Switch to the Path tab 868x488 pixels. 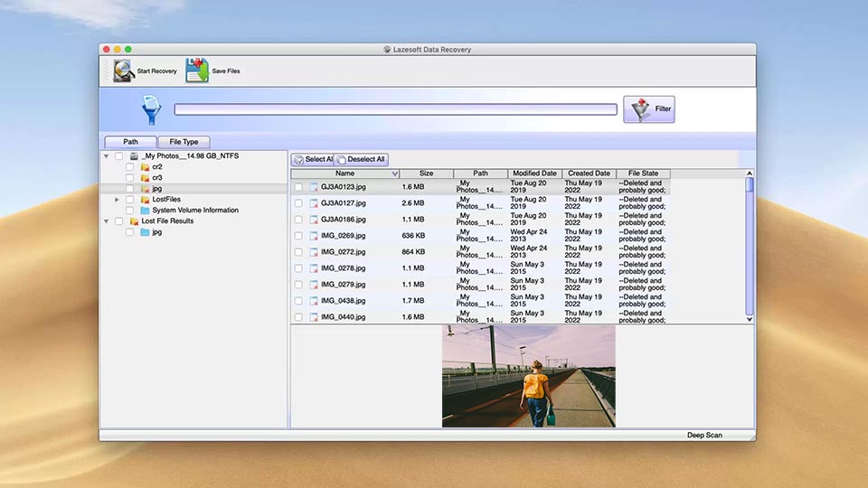(x=130, y=142)
